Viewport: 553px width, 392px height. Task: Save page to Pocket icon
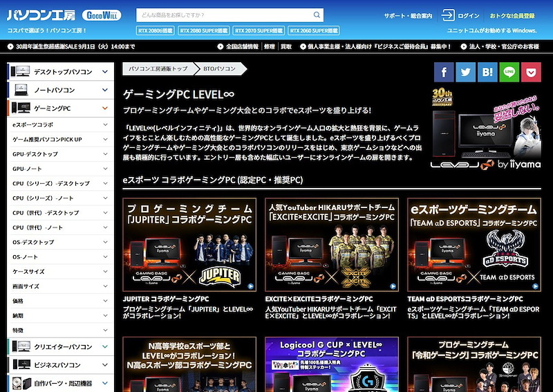point(531,72)
